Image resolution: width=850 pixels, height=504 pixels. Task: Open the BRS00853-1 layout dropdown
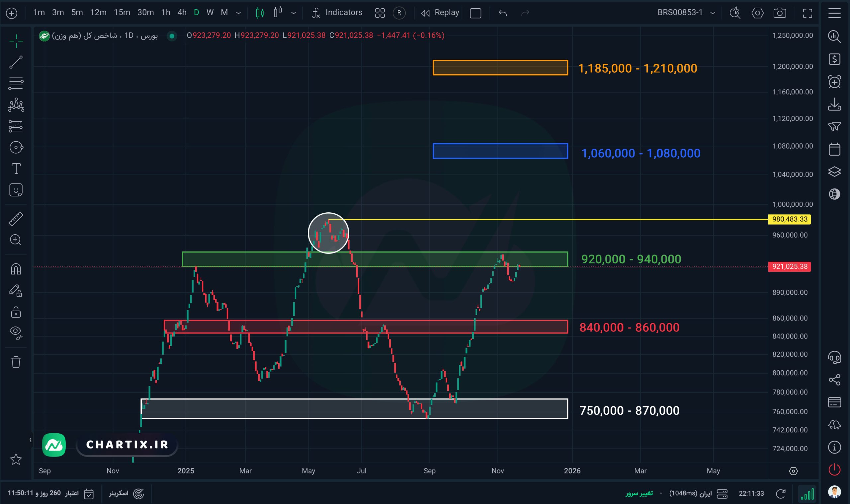pyautogui.click(x=713, y=13)
